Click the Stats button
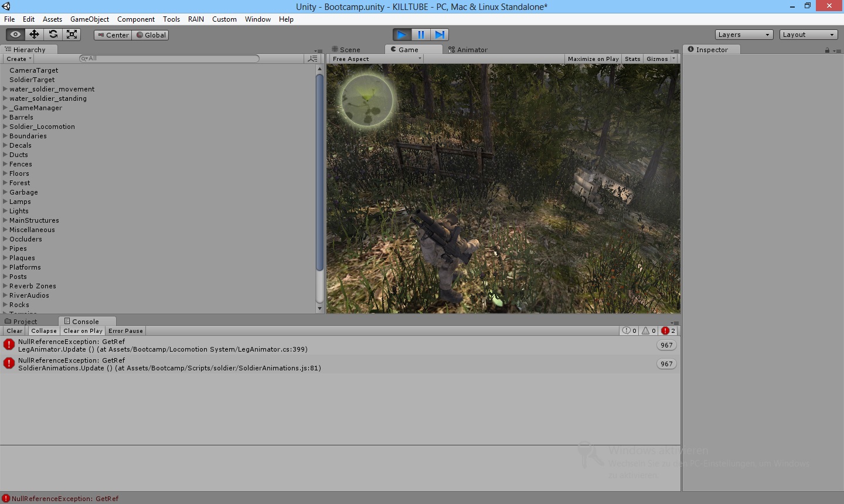 [x=632, y=59]
